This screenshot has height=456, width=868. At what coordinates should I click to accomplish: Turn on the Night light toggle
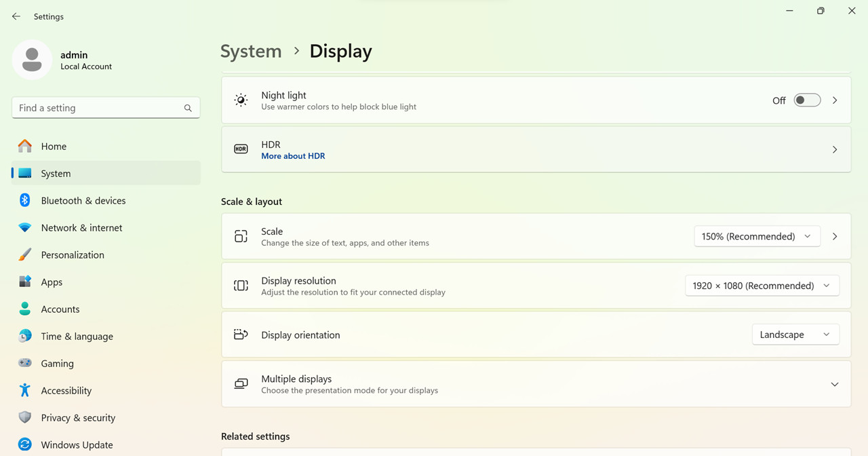click(x=807, y=100)
